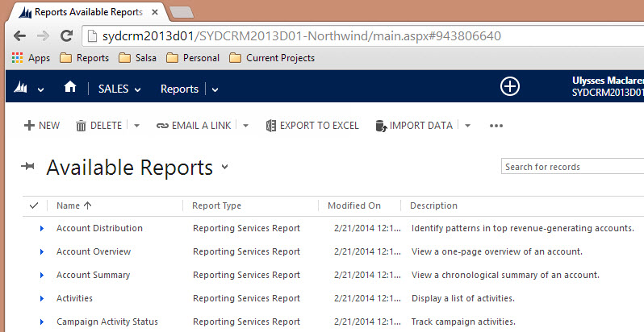
Task: Click the browser reload icon
Action: [67, 36]
